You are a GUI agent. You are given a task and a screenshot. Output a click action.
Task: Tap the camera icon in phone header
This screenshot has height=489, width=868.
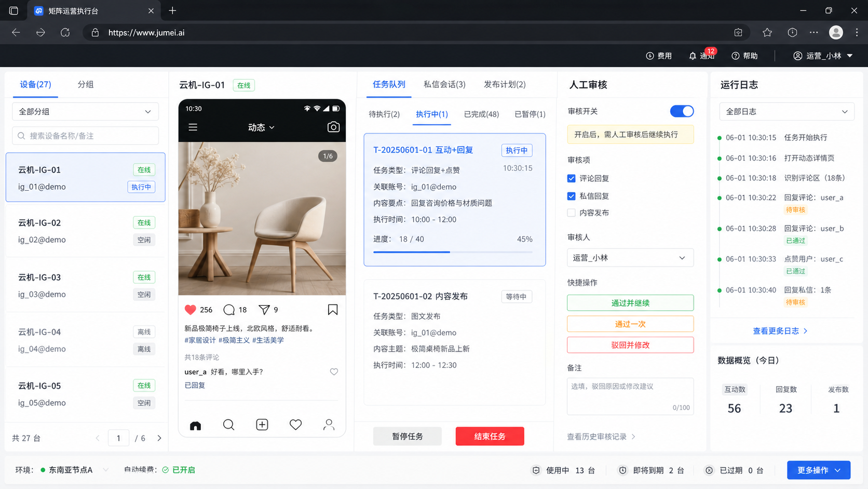click(333, 127)
